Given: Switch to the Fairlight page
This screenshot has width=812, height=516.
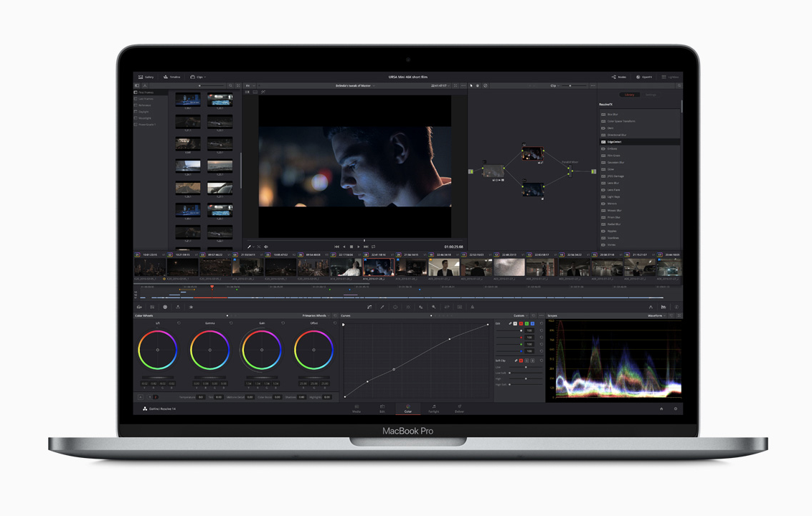Looking at the screenshot, I should [434, 408].
